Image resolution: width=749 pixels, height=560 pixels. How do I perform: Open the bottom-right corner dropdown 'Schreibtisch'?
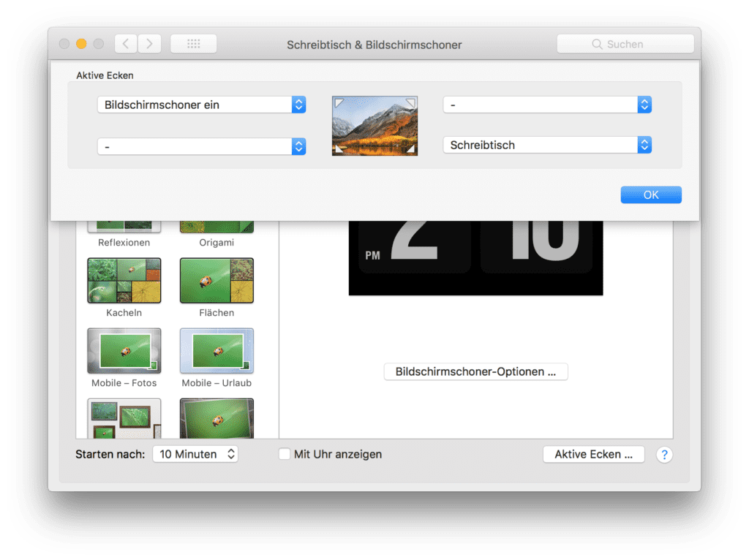click(547, 145)
